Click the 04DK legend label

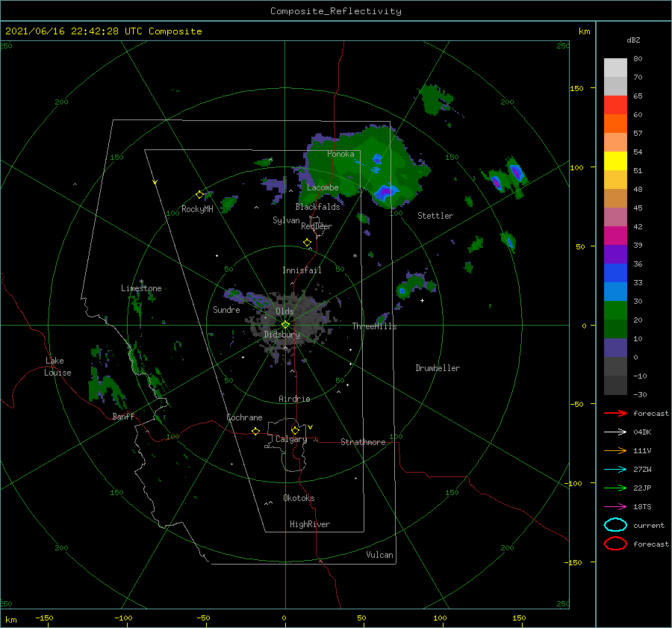642,432
